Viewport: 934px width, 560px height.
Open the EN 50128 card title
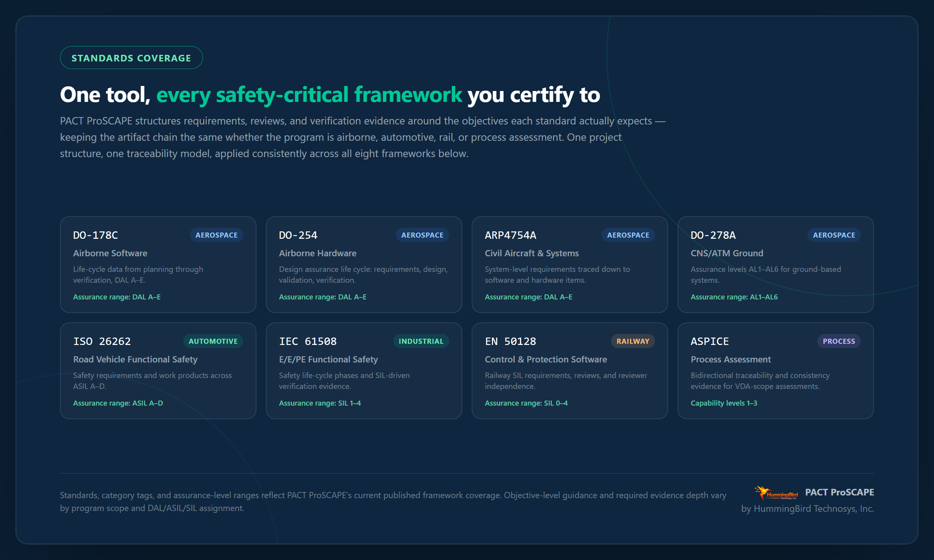[x=511, y=341]
